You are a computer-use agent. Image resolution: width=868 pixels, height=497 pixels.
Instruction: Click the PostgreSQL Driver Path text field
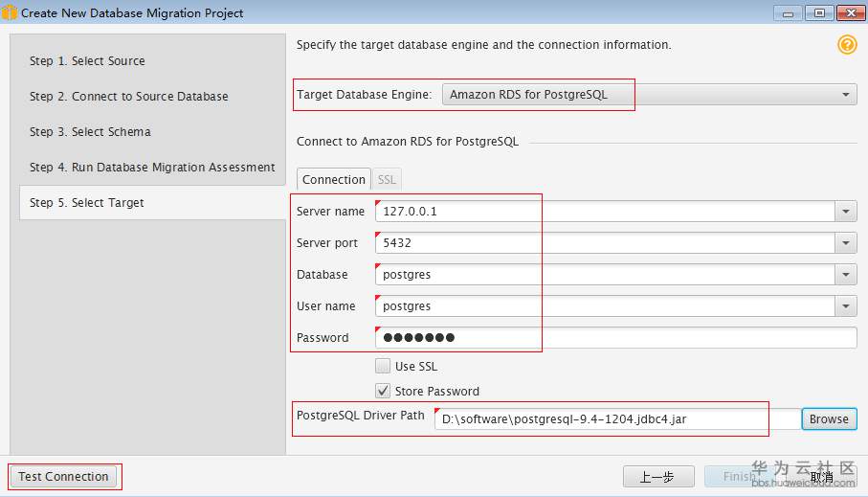click(x=612, y=419)
